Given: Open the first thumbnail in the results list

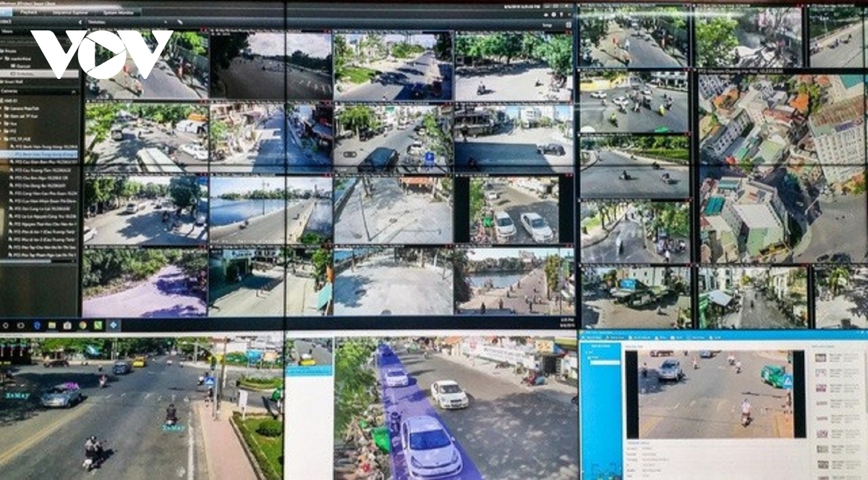Looking at the screenshot, I should 820,358.
